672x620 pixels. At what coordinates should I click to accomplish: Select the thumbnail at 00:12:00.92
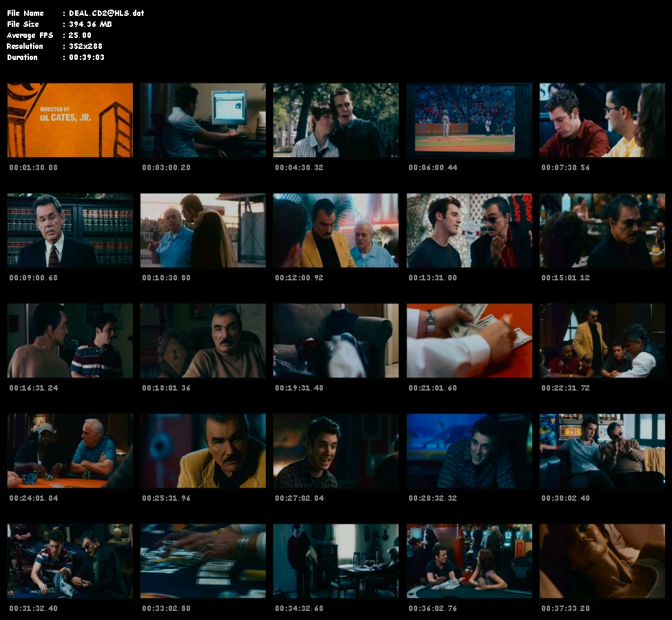tap(336, 230)
